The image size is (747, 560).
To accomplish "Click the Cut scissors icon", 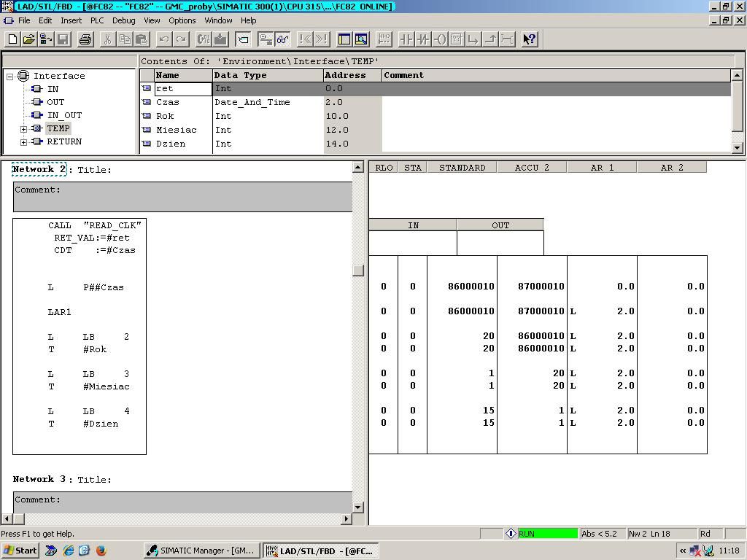I will point(108,39).
